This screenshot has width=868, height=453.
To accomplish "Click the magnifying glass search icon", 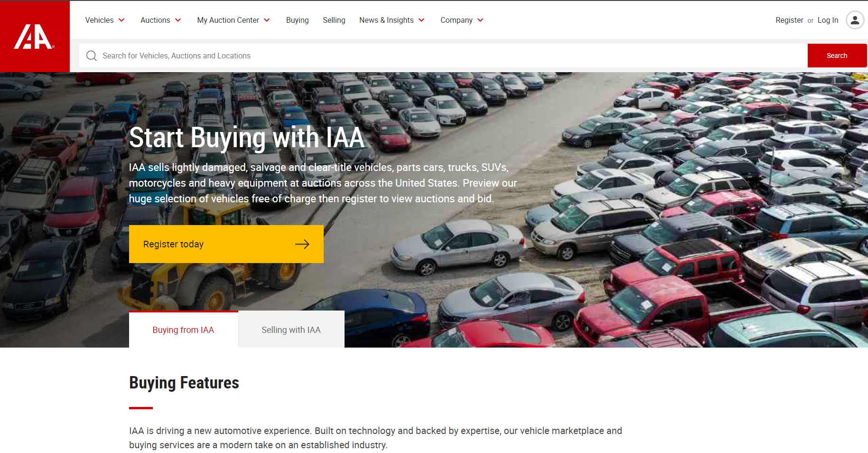I will (x=92, y=56).
